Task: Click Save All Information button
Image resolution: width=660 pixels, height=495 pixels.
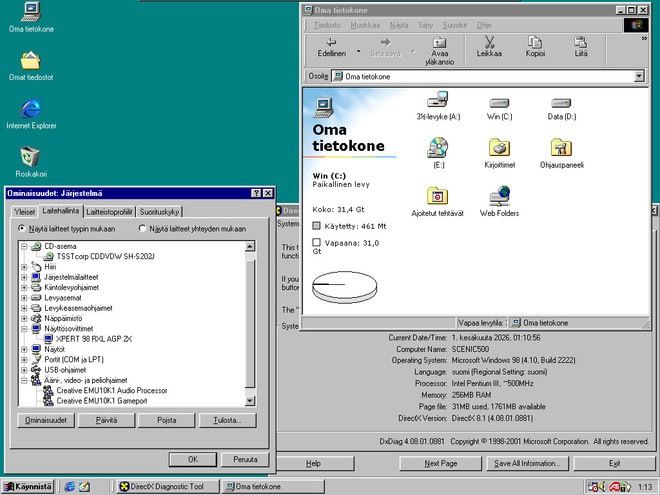Action: tap(527, 463)
